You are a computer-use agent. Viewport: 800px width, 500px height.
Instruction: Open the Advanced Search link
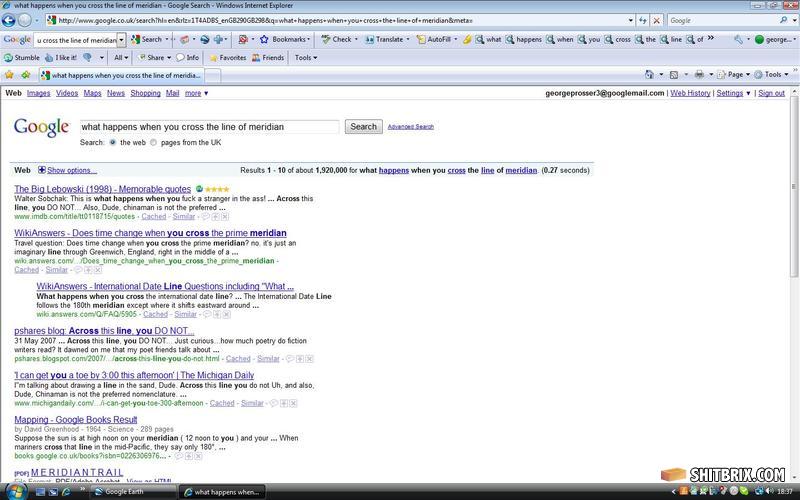coord(411,127)
